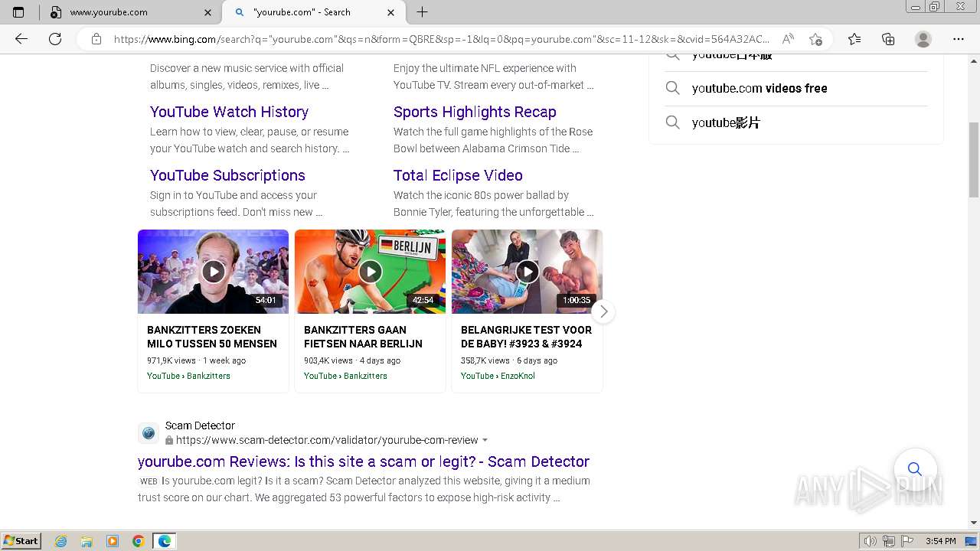Click YouTube › Bankzitters under ZOEKEN MILO
This screenshot has width=980, height=551.
click(188, 376)
